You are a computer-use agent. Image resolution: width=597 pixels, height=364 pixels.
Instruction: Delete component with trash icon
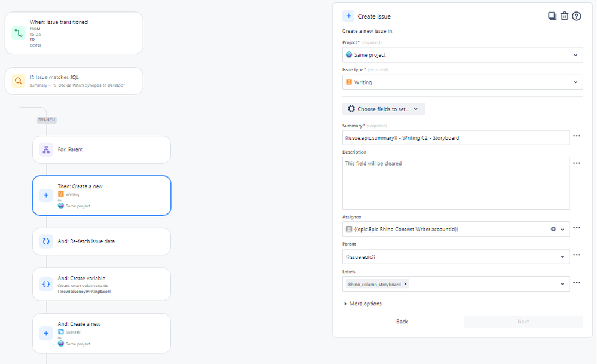tap(564, 16)
